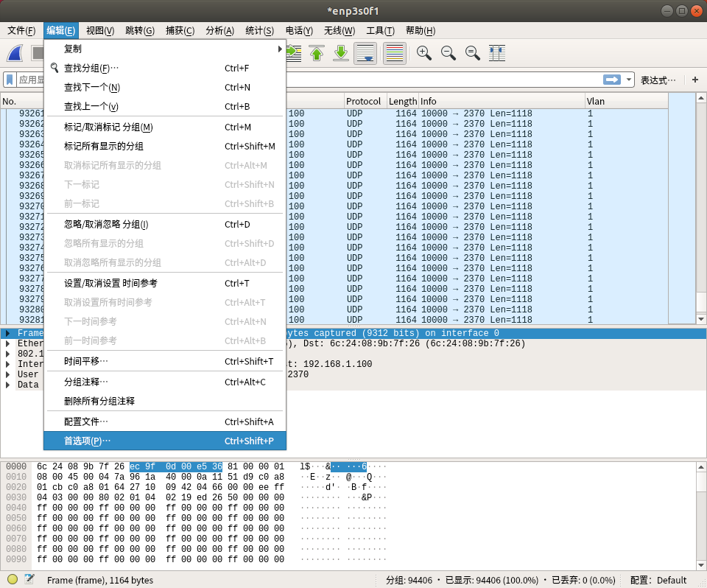This screenshot has width=707, height=588.
Task: Choose 设置/取消设置 时间参考
Action: click(164, 284)
